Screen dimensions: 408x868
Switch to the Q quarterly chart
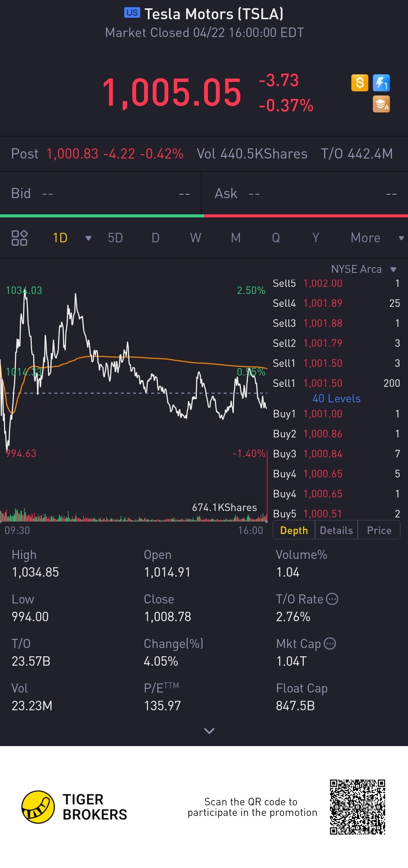point(276,238)
